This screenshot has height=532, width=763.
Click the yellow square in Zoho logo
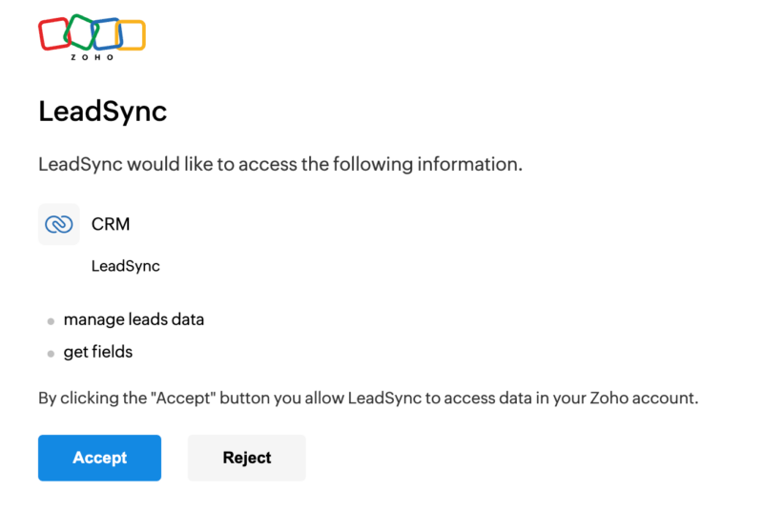point(131,35)
